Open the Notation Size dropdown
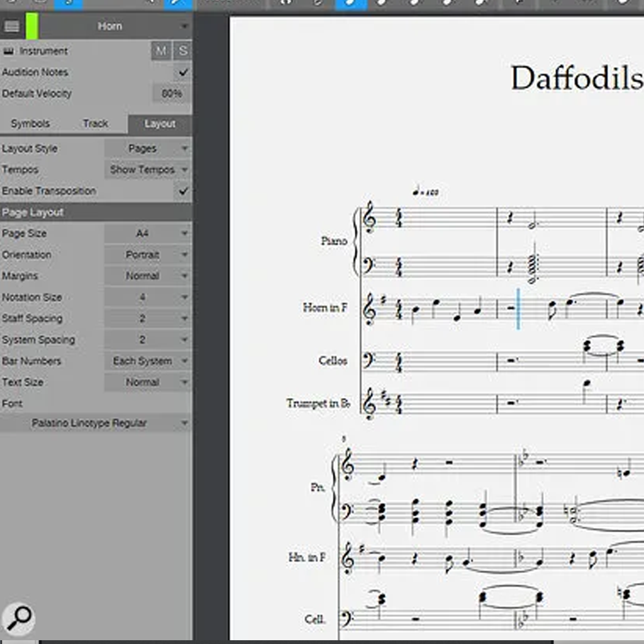The height and width of the screenshot is (644, 644). tap(148, 297)
